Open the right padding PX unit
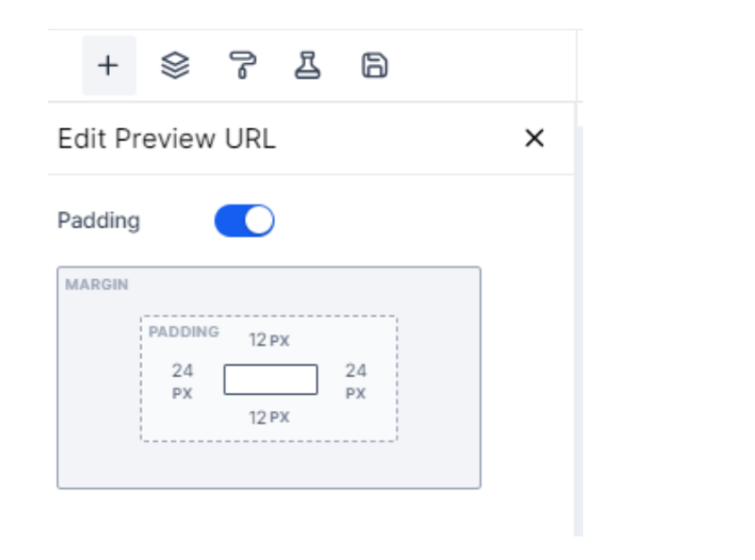Image resolution: width=755 pixels, height=560 pixels. pyautogui.click(x=356, y=393)
